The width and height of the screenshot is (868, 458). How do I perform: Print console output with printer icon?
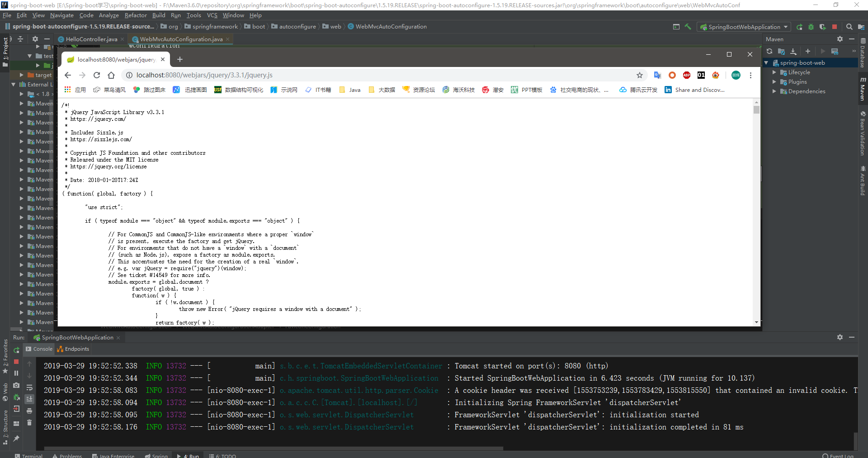pyautogui.click(x=29, y=411)
